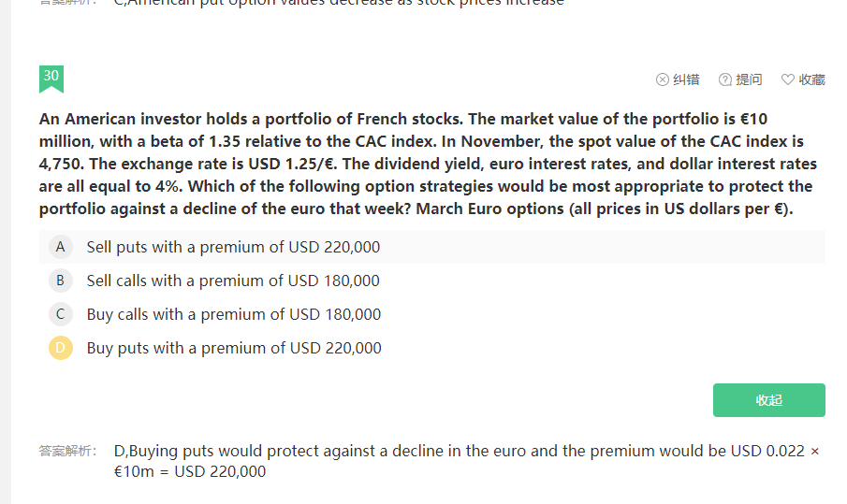Click the bold question text about French stocks
The image size is (847, 504).
(x=428, y=164)
